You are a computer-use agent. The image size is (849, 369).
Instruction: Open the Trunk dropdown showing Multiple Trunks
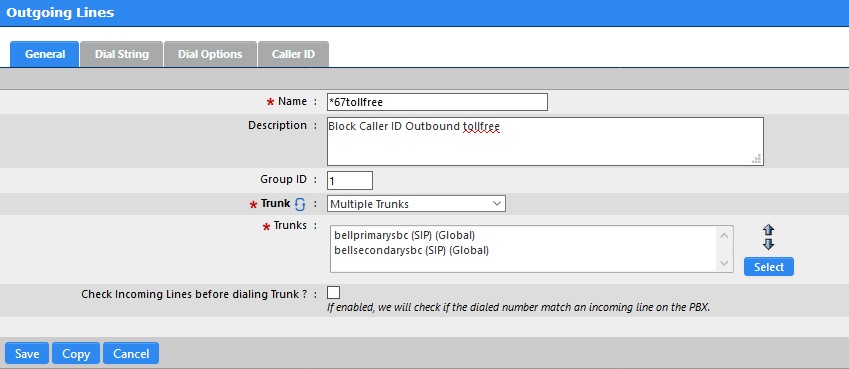(x=416, y=204)
